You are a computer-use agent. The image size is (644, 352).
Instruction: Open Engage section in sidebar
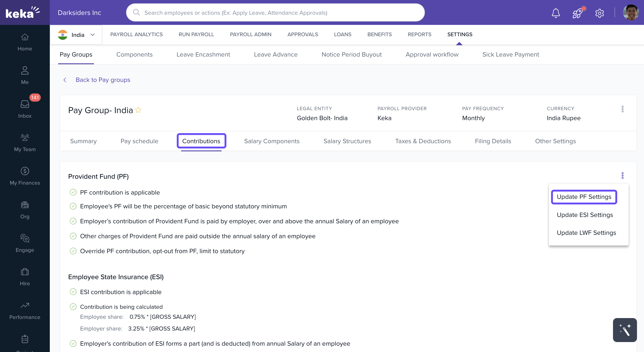25,243
